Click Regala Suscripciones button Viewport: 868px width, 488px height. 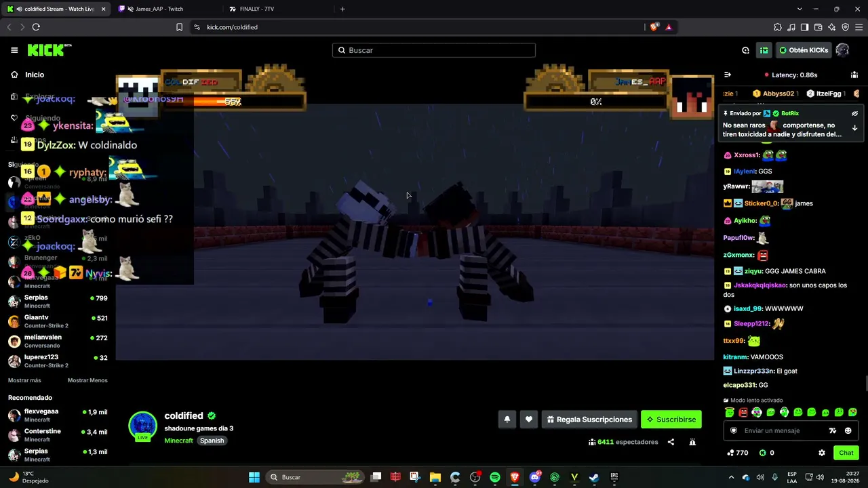pos(589,420)
